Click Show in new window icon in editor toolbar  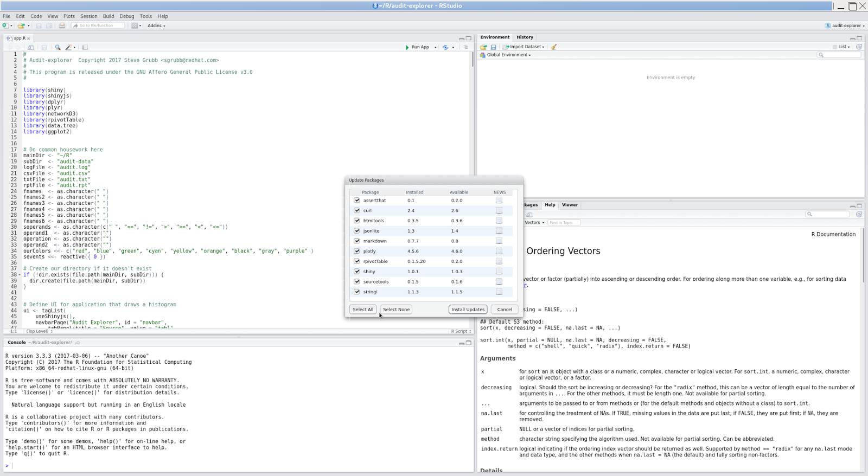[x=31, y=47]
